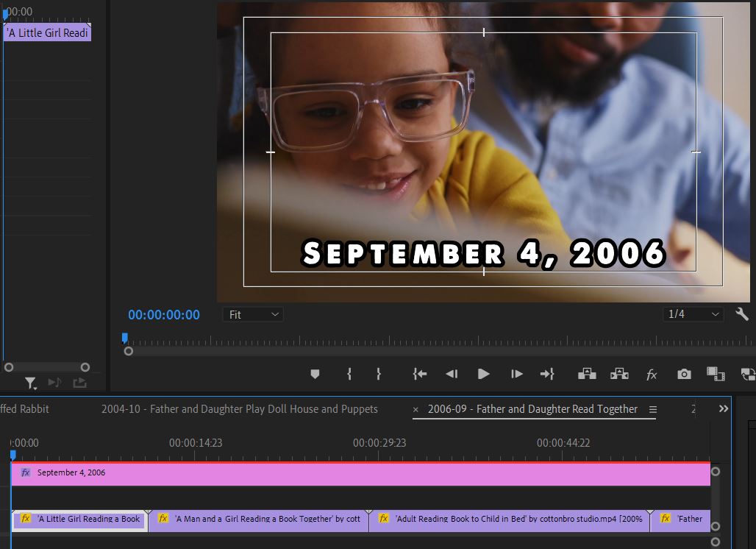Click the timeline ruler at 00:00:29:23

[379, 443]
